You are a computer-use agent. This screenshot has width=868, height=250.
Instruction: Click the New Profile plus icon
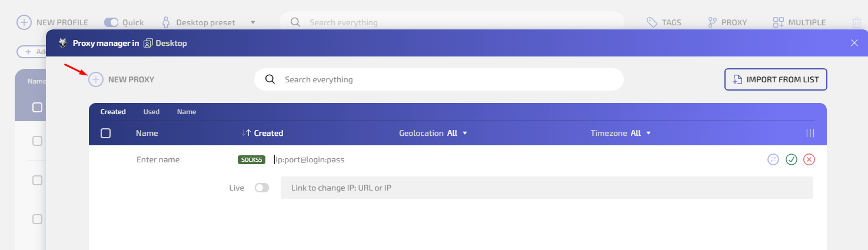24,22
